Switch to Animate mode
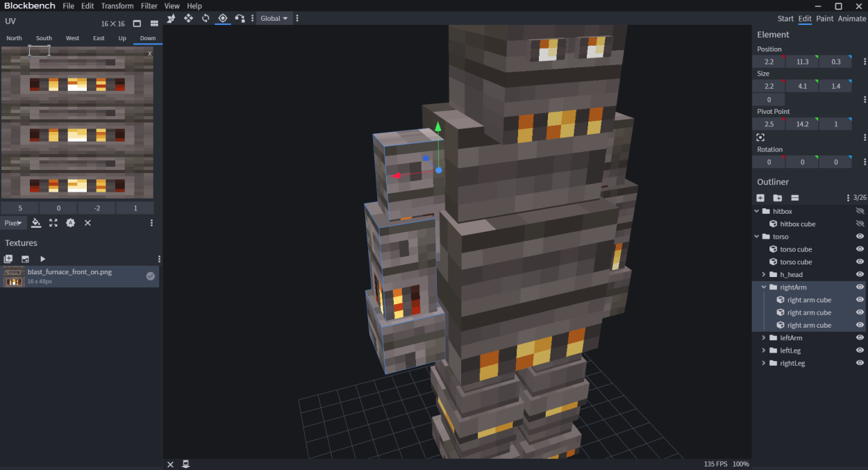 [x=852, y=19]
